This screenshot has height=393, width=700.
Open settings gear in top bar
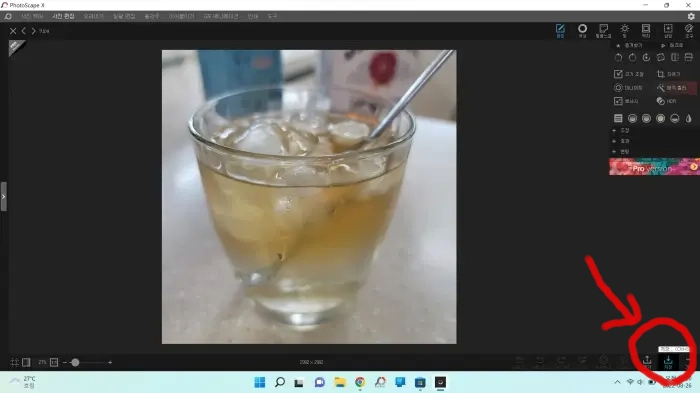click(691, 16)
